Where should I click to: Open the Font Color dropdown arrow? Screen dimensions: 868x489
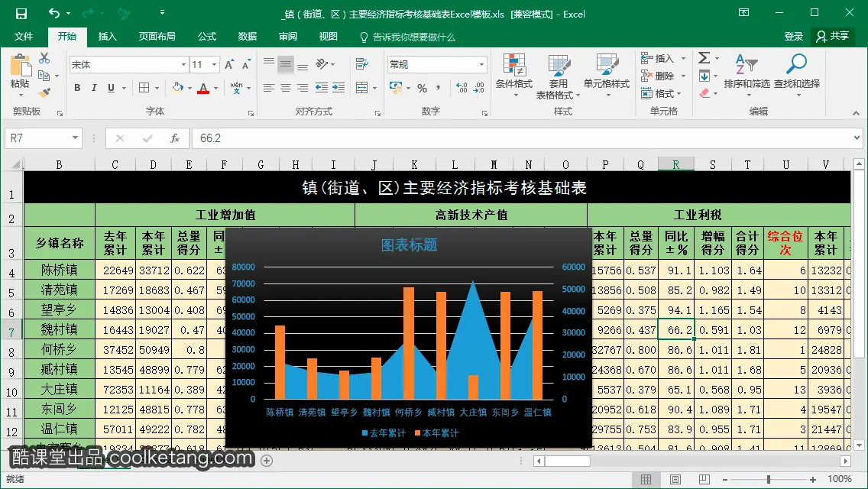(216, 88)
